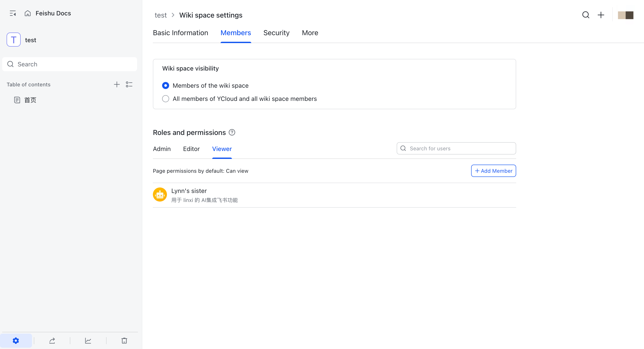The image size is (644, 349).
Task: Switch to the Security tab
Action: [x=276, y=33]
